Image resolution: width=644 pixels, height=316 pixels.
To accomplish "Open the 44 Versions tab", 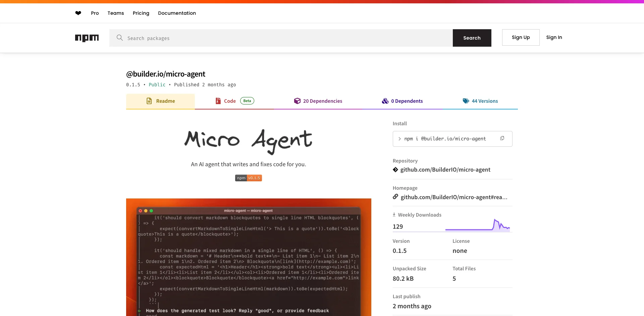I will [480, 101].
